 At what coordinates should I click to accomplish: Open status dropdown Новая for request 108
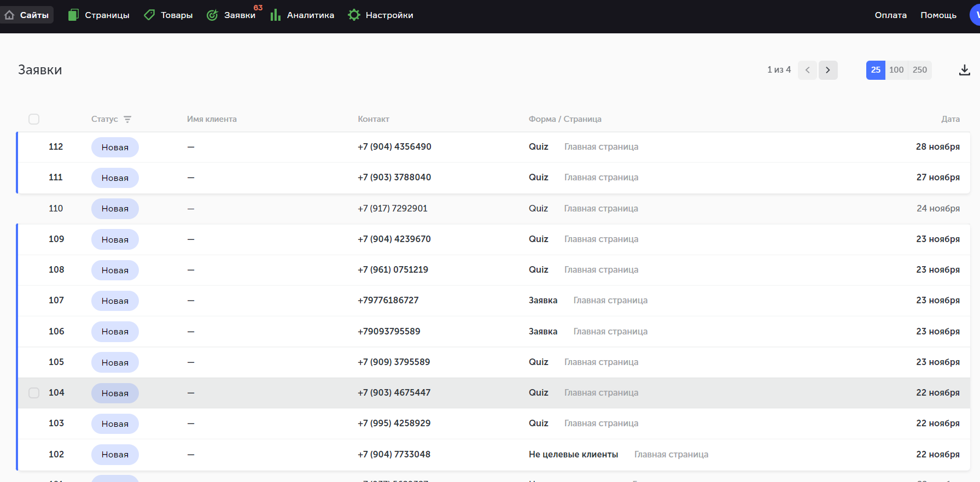(115, 270)
